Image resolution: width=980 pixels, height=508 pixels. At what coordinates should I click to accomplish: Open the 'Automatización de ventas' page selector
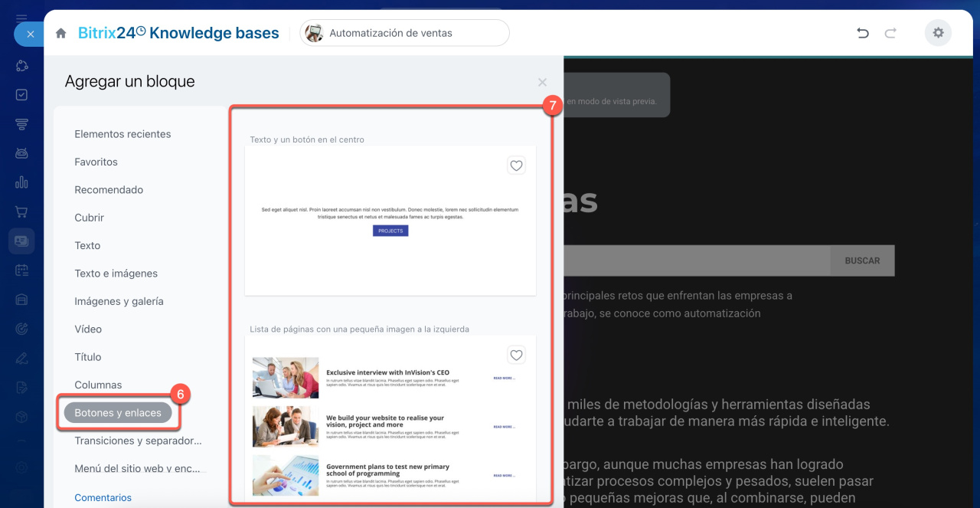(404, 33)
